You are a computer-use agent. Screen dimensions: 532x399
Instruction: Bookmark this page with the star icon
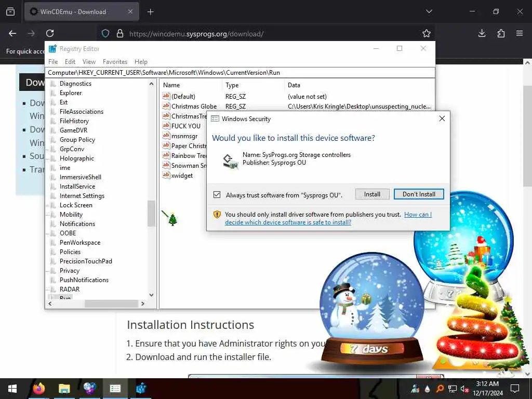tap(427, 33)
